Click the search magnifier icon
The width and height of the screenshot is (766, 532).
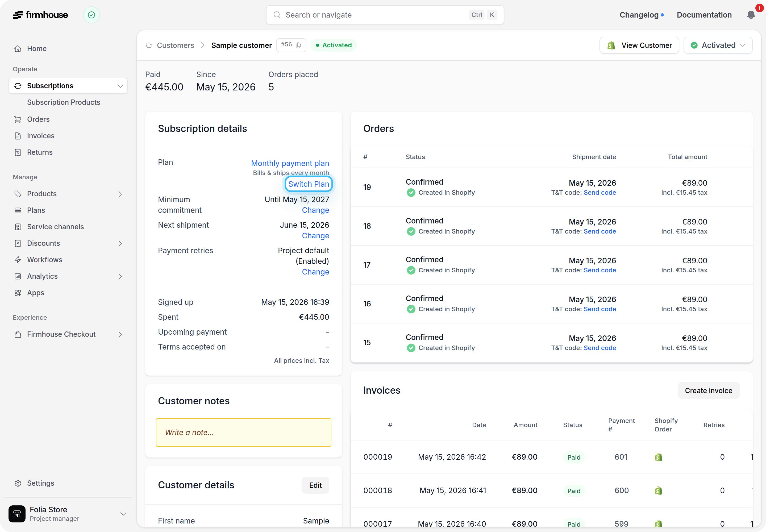pyautogui.click(x=277, y=15)
